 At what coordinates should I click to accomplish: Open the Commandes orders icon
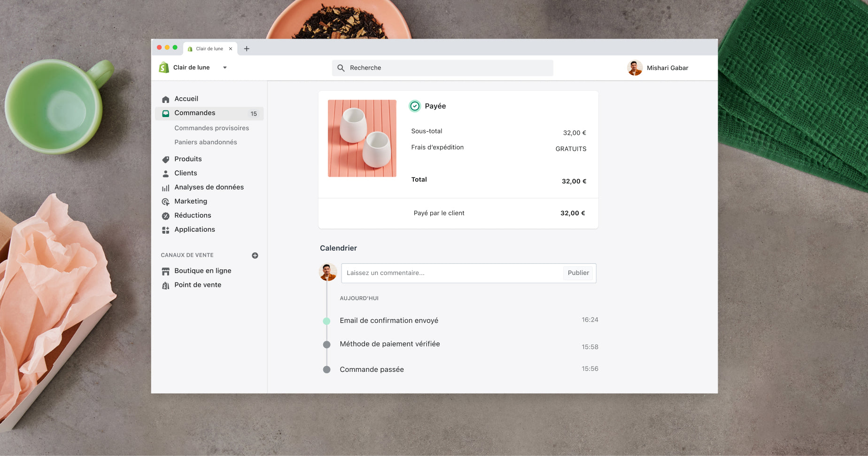tap(165, 113)
